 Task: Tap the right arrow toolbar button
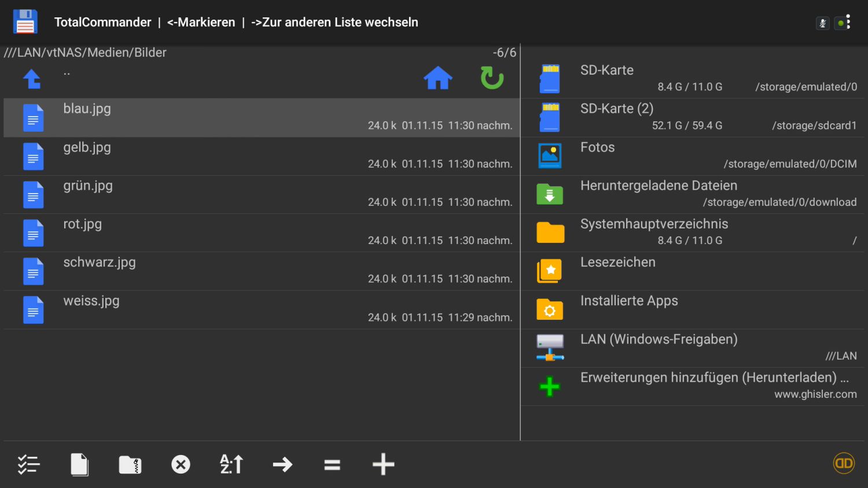[x=282, y=464]
